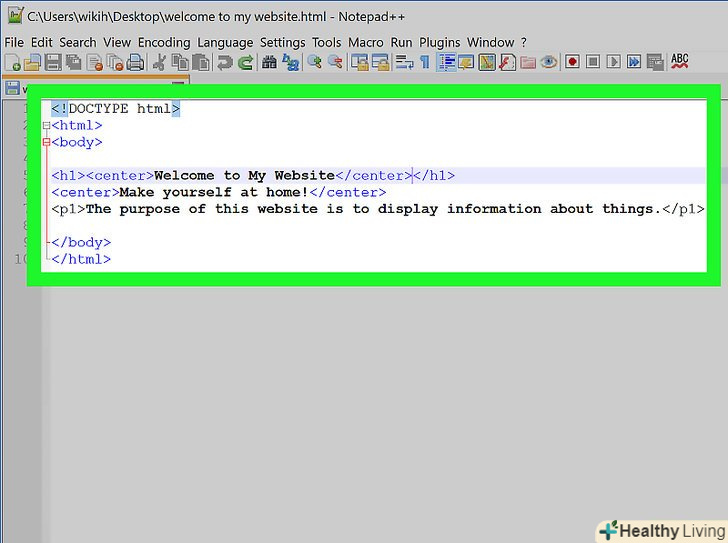Image resolution: width=728 pixels, height=543 pixels.
Task: Create a new file with New icon
Action: point(13,62)
